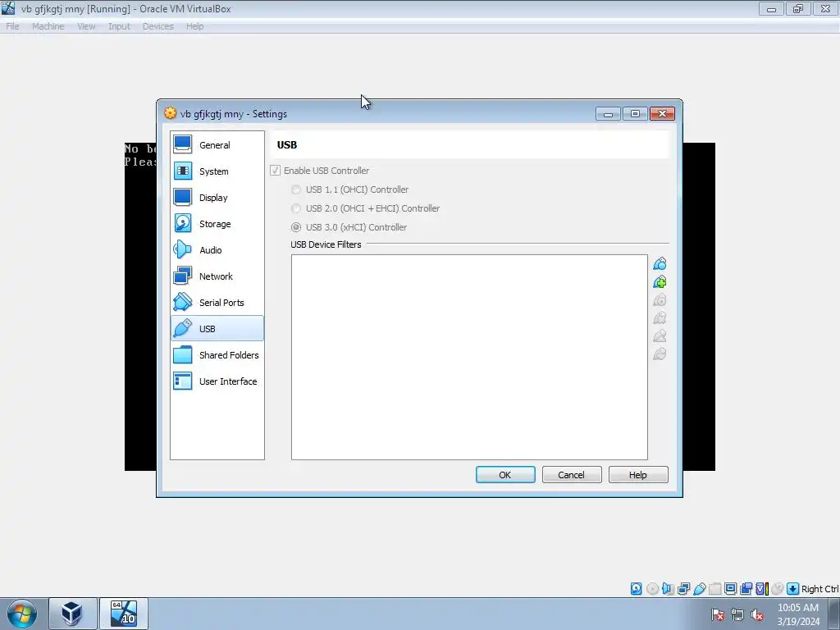The width and height of the screenshot is (840, 630).
Task: Open the Windows Start menu
Action: (22, 614)
